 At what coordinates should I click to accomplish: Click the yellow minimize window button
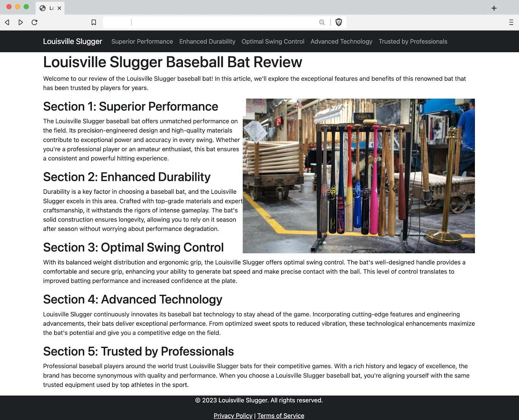18,7
